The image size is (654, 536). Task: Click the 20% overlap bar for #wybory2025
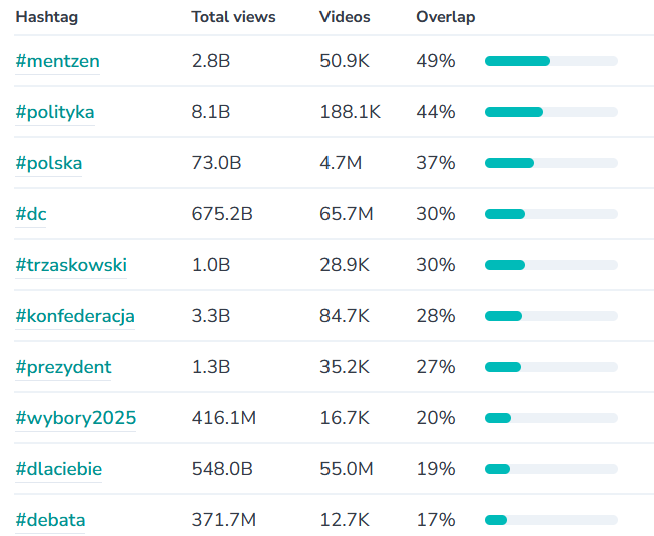551,418
